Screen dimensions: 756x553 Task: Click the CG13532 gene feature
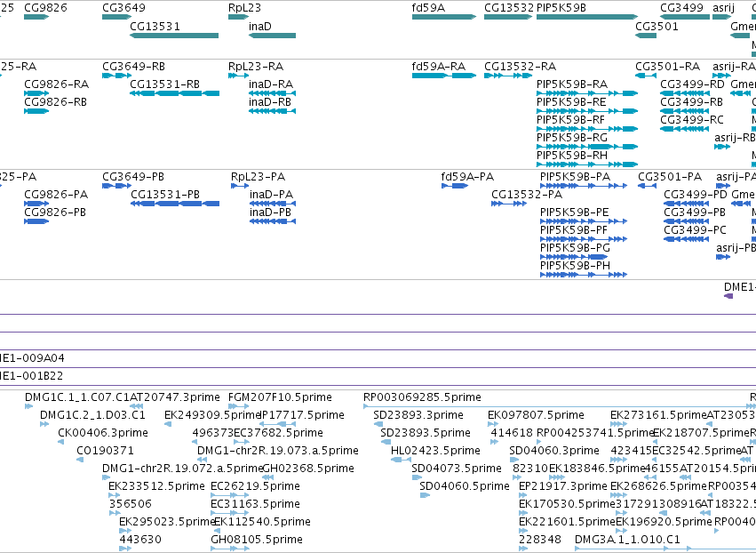click(x=508, y=17)
